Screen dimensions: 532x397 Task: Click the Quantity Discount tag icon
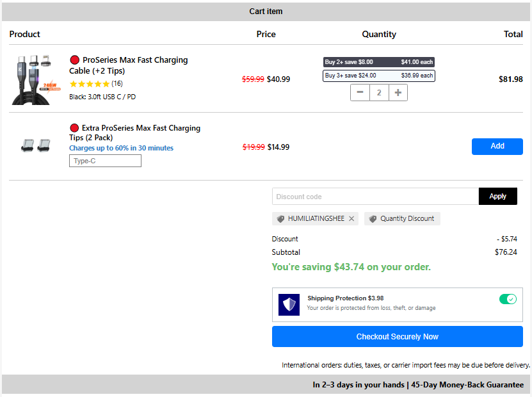tap(373, 219)
